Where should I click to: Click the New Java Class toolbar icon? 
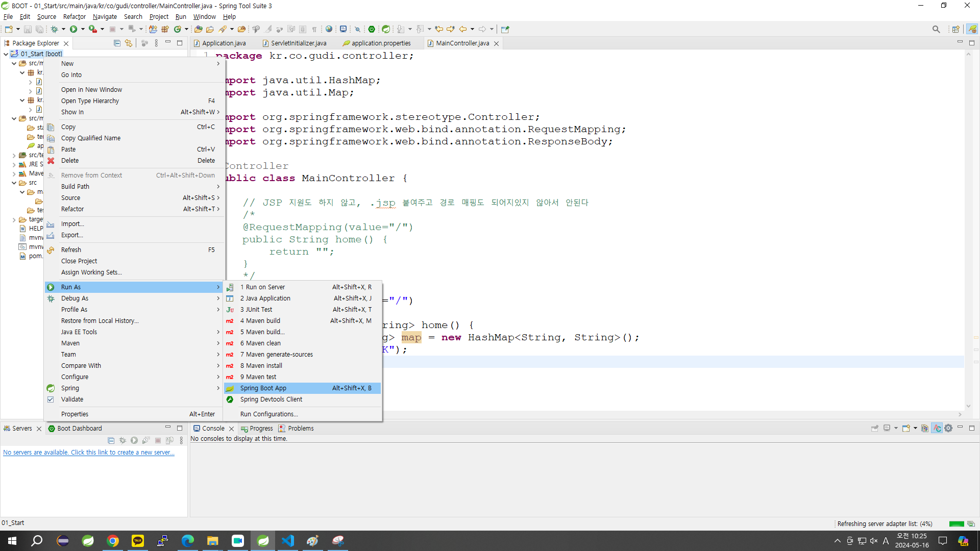point(178,29)
